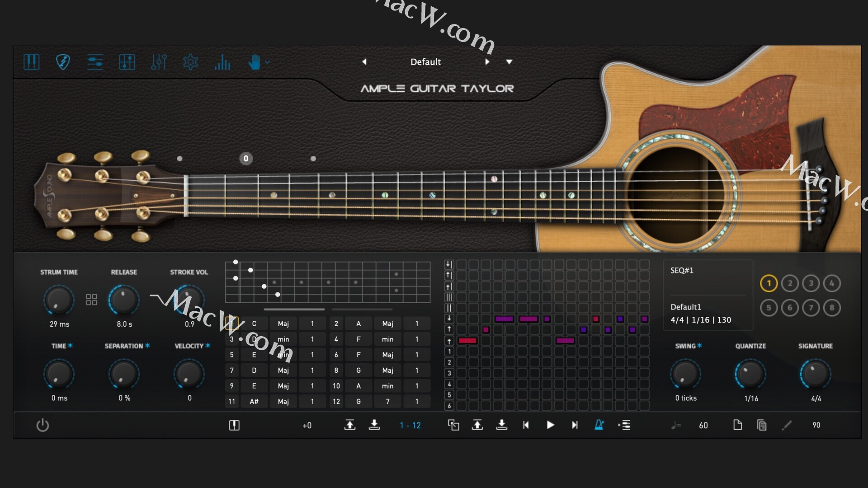Select sequence slot 5
868x488 pixels.
[769, 308]
